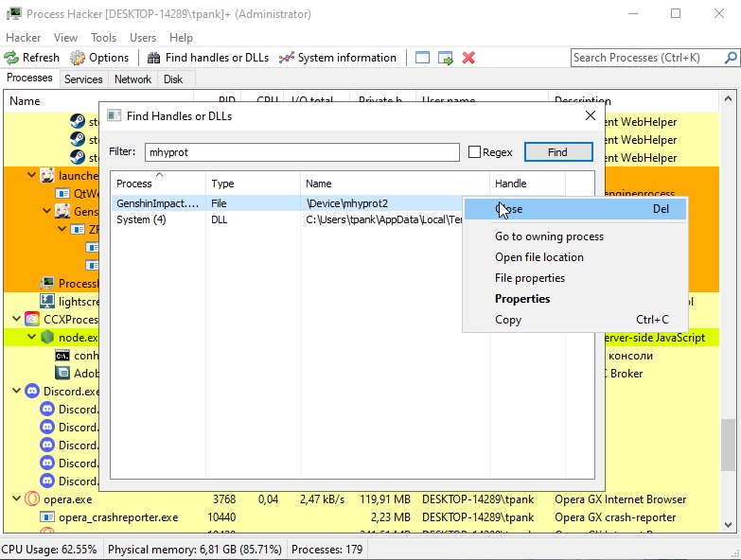Choose Open file location

(x=575, y=257)
